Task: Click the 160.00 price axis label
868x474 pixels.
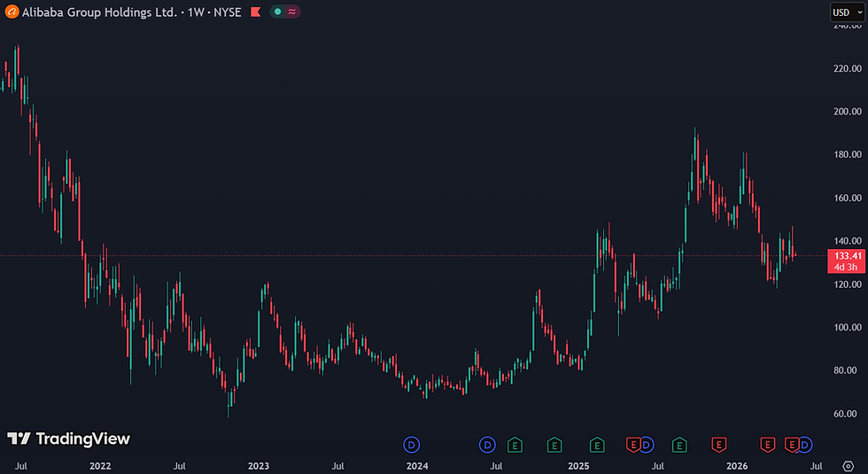Action: tap(848, 198)
